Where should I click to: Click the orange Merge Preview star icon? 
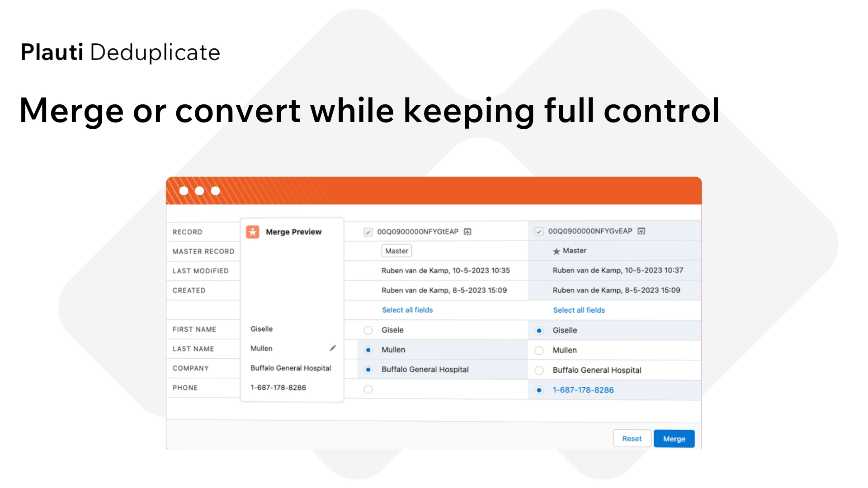coord(253,232)
